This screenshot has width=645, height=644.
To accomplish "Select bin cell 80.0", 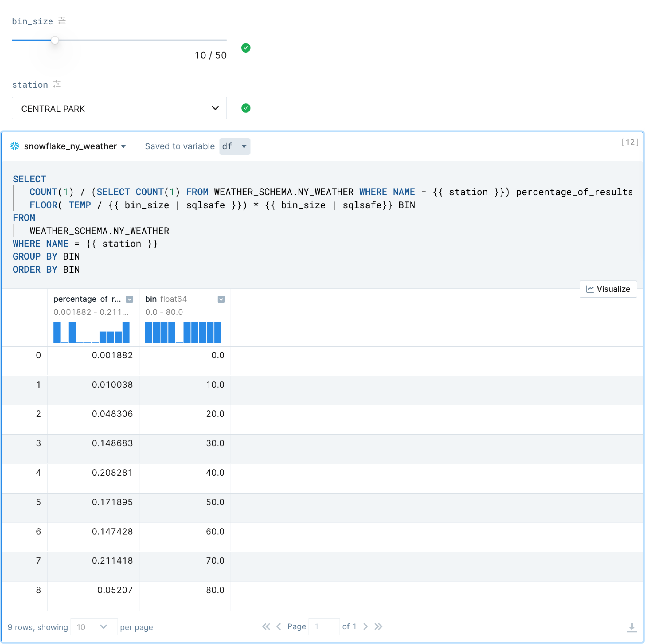I will (x=215, y=589).
